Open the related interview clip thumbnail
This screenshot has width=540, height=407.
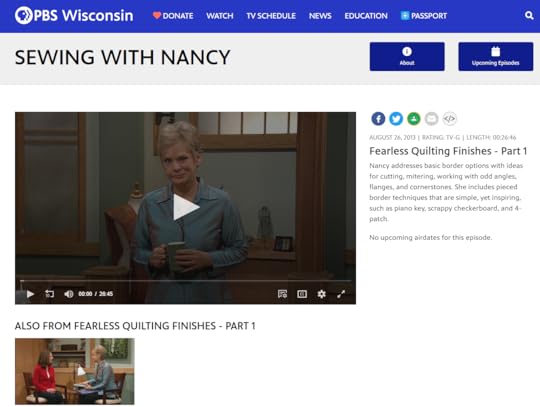[x=75, y=371]
